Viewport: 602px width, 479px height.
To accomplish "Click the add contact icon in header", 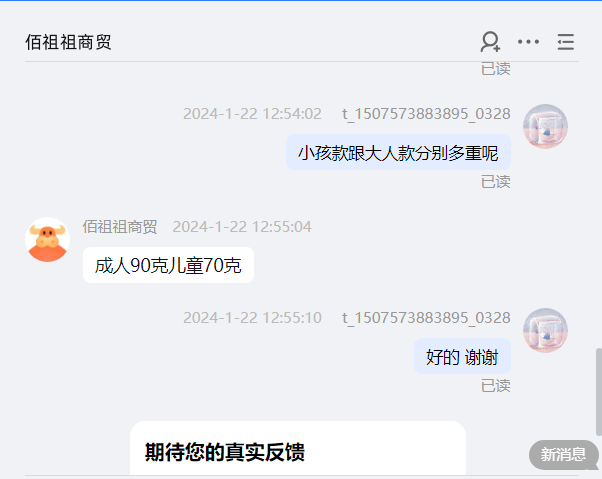I will coord(490,42).
